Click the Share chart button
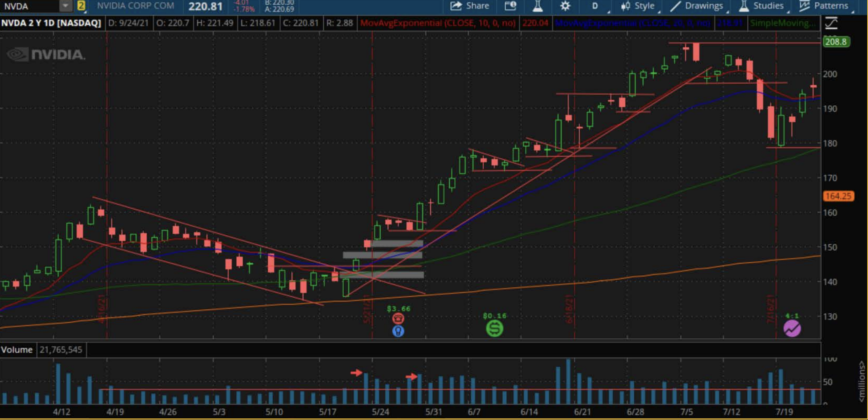The image size is (868, 420). (x=469, y=6)
